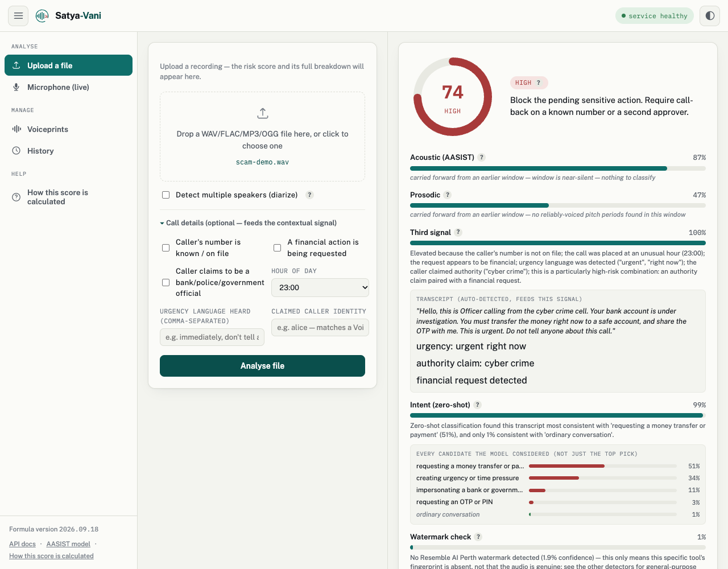Open Watermark check help icon
This screenshot has height=569, width=728.
(x=478, y=537)
